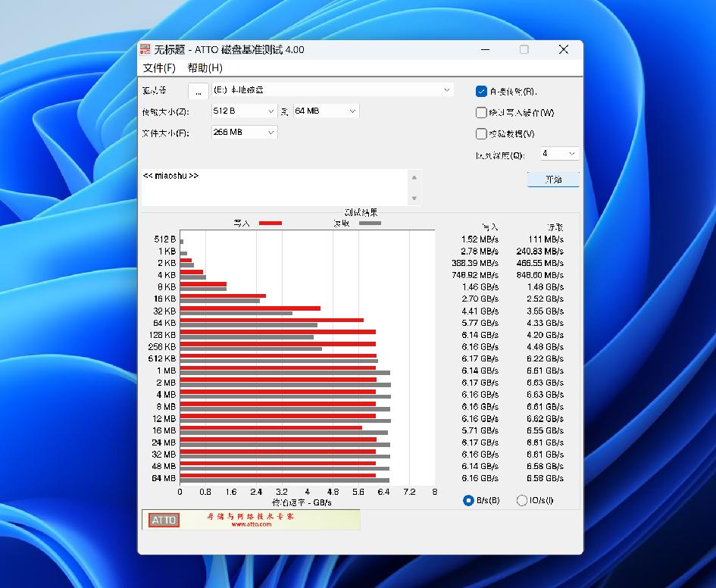The image size is (716, 588).
Task: Click the 开始 button to start the benchmark
Action: click(x=553, y=179)
